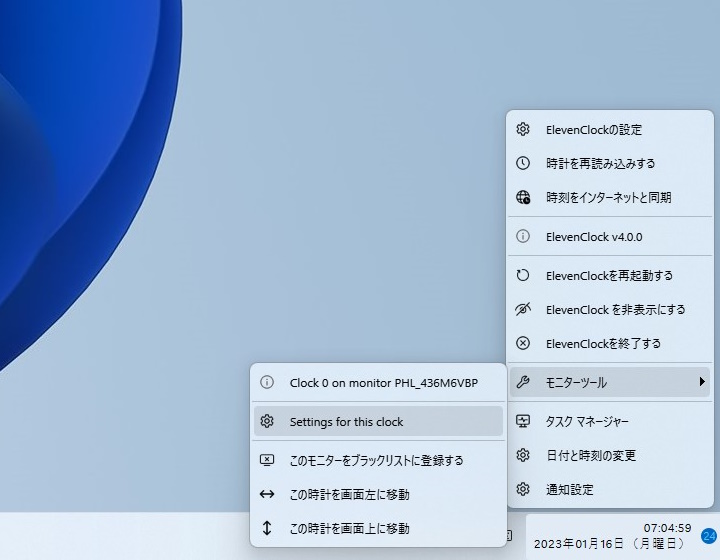Click the taskbar clock showing 07:04:59
This screenshot has width=720, height=560.
667,528
